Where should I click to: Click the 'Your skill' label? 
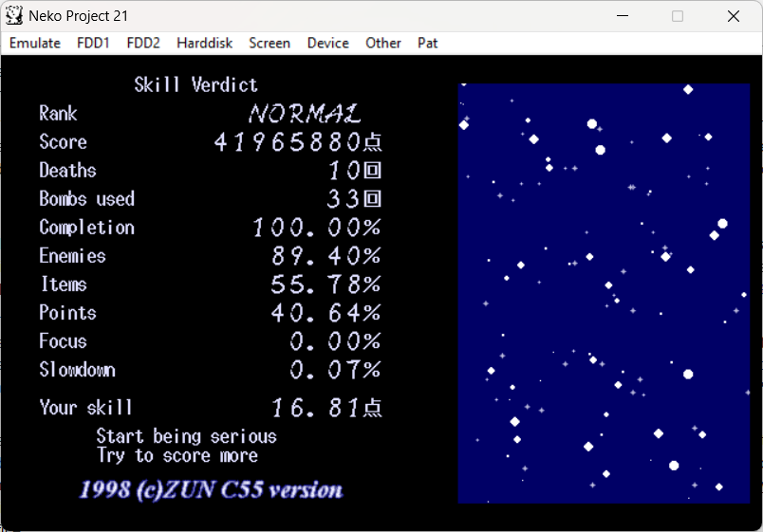[x=85, y=407]
